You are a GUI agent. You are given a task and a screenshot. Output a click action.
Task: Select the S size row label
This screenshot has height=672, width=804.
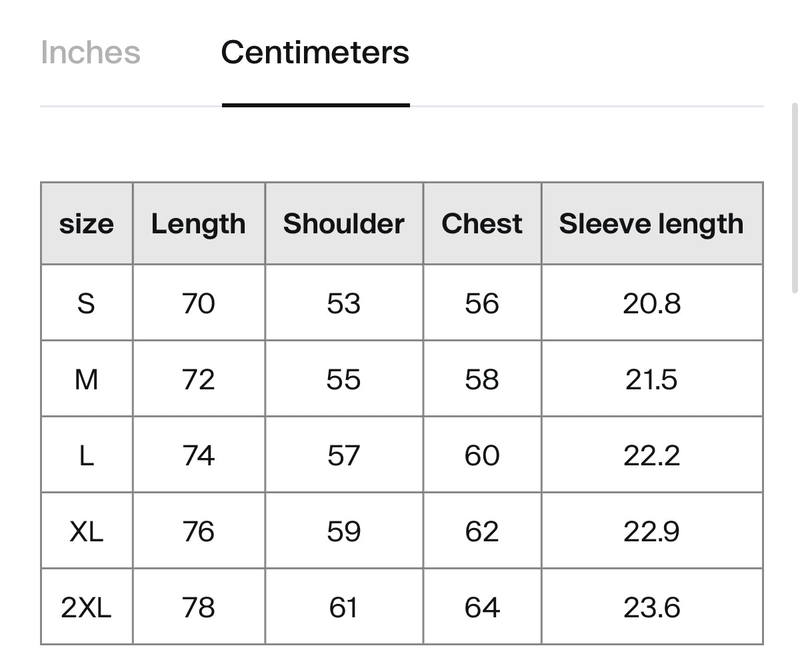pyautogui.click(x=87, y=303)
